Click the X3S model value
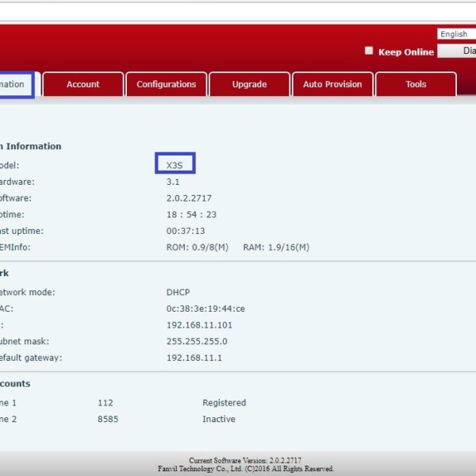 pyautogui.click(x=175, y=165)
